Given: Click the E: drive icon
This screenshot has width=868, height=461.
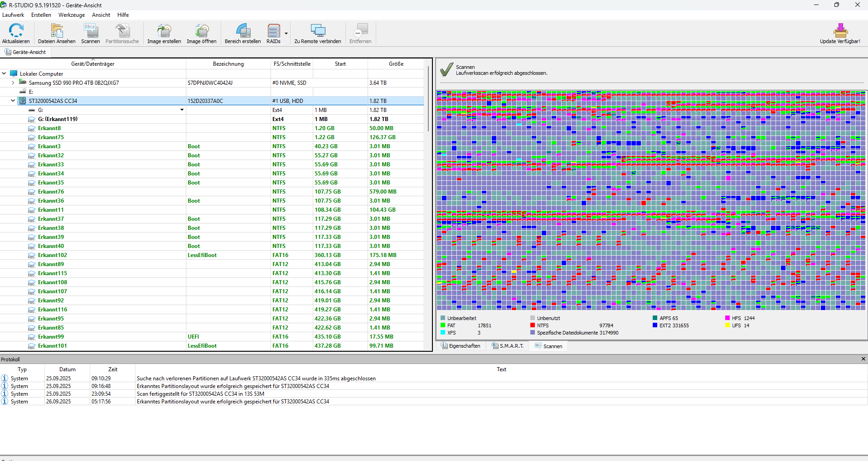Looking at the screenshot, I should point(23,92).
